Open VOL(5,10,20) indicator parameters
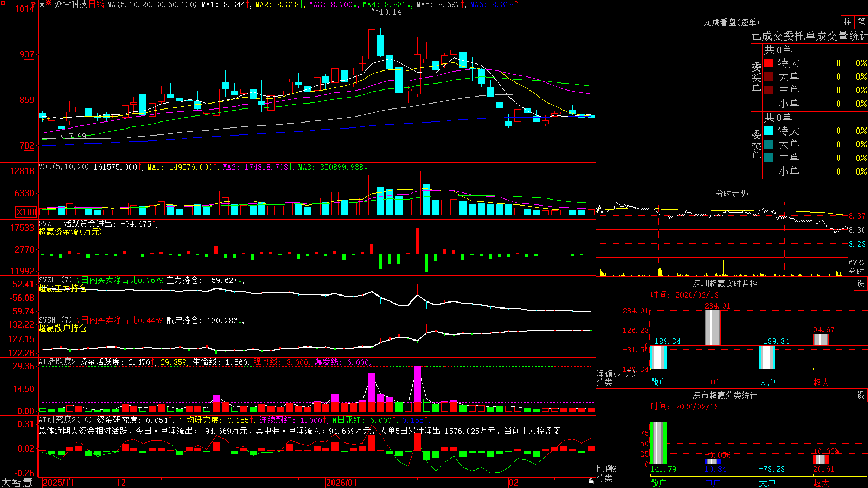The width and height of the screenshot is (868, 488). 64,167
